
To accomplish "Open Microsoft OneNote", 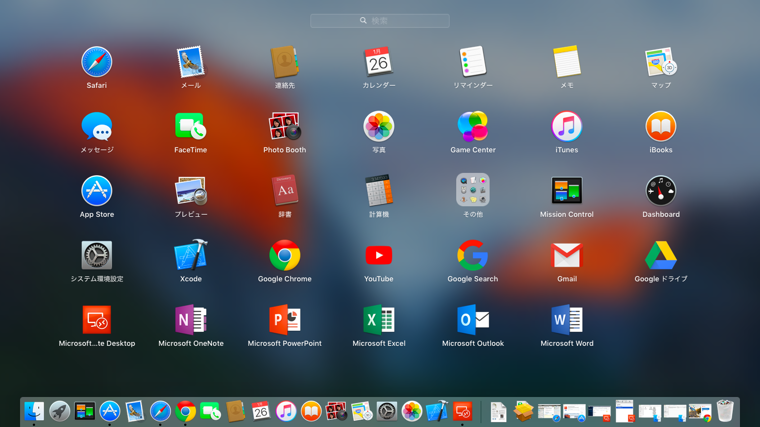I will 190,320.
